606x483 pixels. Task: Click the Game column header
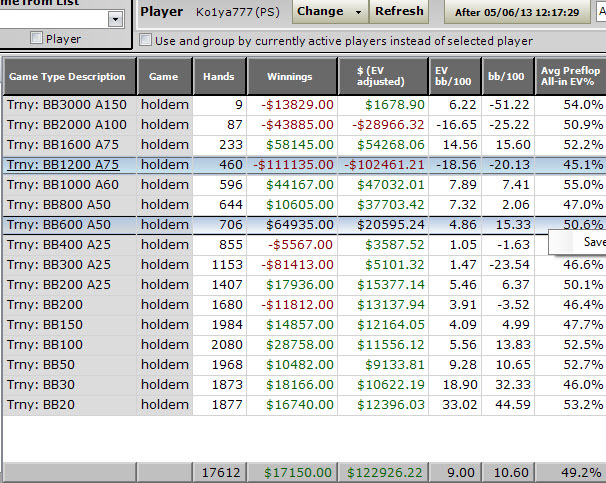[x=164, y=76]
